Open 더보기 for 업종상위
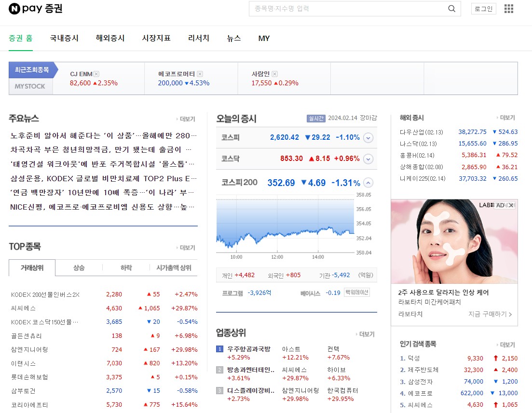 [x=365, y=334]
